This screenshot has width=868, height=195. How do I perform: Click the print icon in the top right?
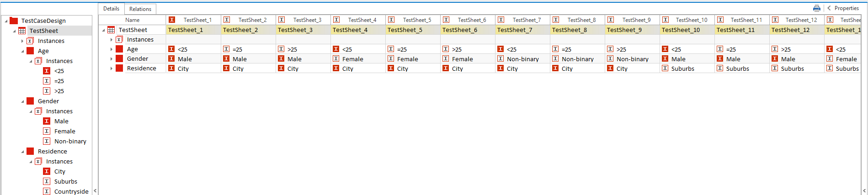point(817,8)
